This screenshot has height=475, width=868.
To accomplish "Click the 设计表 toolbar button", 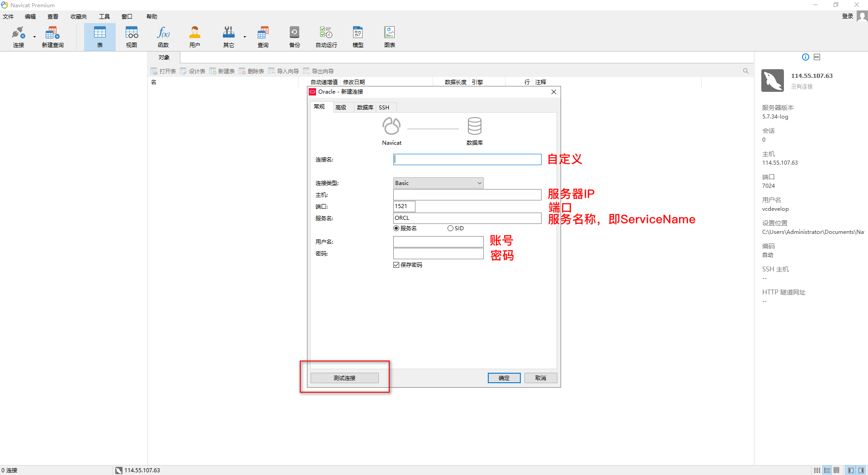I will tap(193, 71).
